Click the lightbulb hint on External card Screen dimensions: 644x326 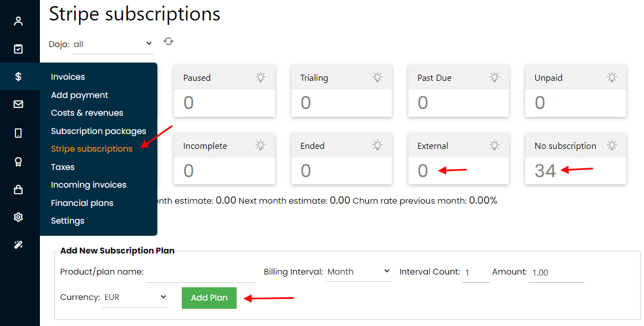pyautogui.click(x=494, y=145)
